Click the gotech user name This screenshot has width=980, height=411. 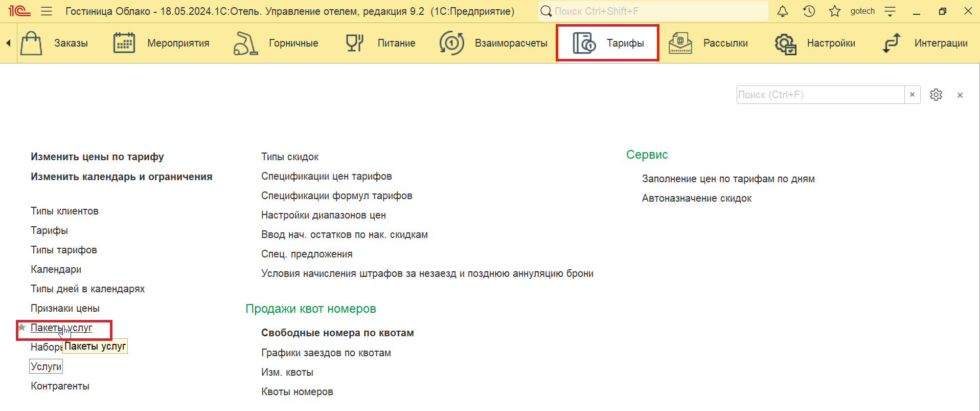point(862,11)
